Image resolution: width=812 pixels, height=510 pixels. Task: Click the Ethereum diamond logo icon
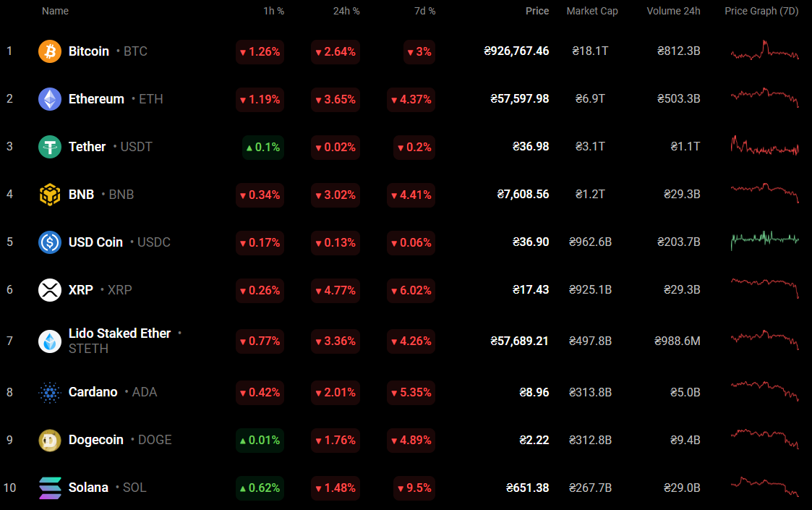point(50,99)
